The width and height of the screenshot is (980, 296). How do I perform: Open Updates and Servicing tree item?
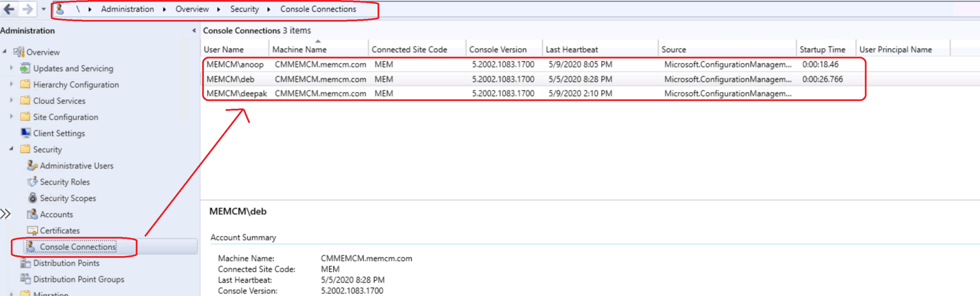pyautogui.click(x=73, y=68)
